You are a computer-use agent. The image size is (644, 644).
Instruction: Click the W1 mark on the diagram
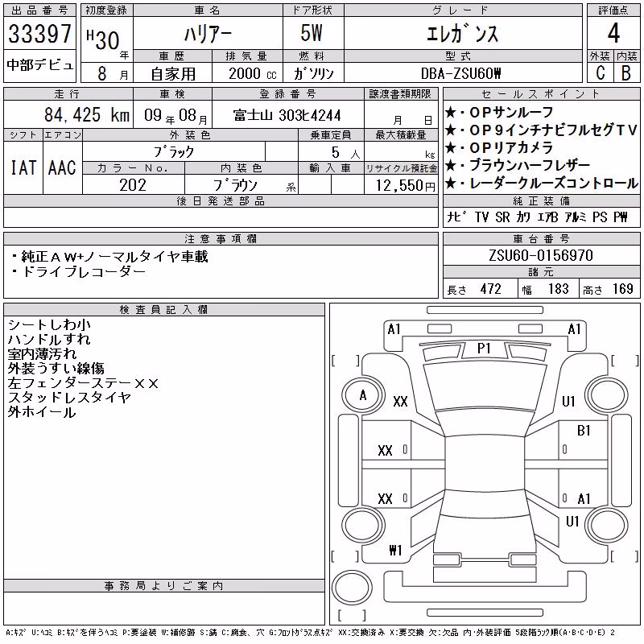395,551
